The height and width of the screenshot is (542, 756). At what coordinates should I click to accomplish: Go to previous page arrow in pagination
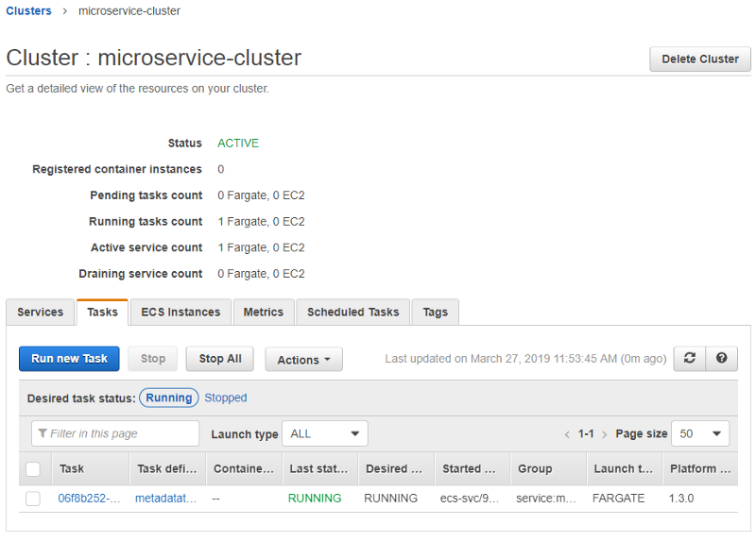tap(567, 434)
